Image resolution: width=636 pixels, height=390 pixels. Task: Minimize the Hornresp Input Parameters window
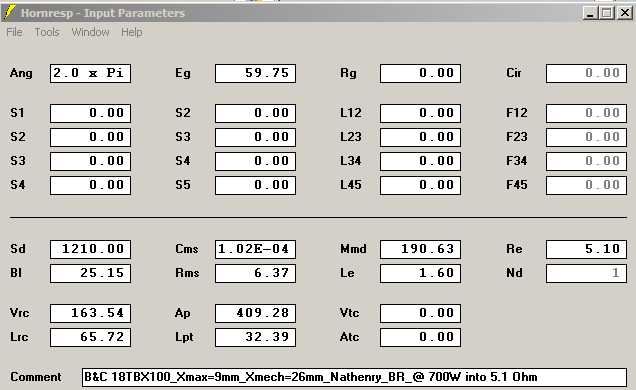[590, 13]
